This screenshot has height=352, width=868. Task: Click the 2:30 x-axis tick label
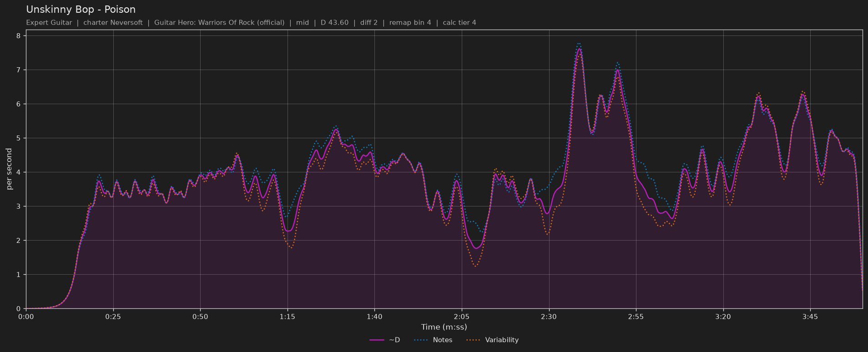pyautogui.click(x=549, y=317)
